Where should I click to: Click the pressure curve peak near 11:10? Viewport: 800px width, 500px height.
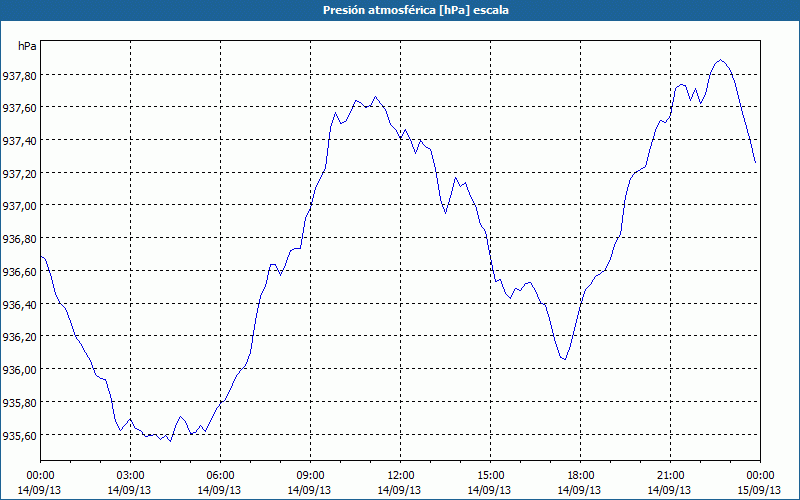pyautogui.click(x=375, y=96)
